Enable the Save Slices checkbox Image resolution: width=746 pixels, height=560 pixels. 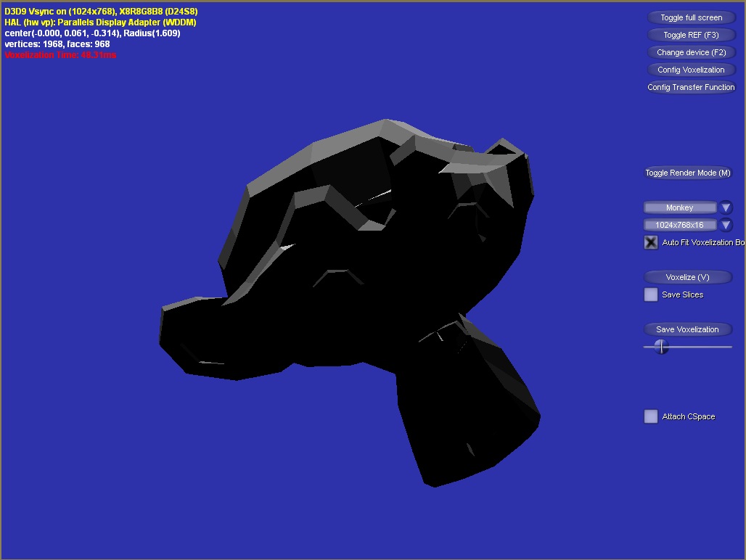651,295
